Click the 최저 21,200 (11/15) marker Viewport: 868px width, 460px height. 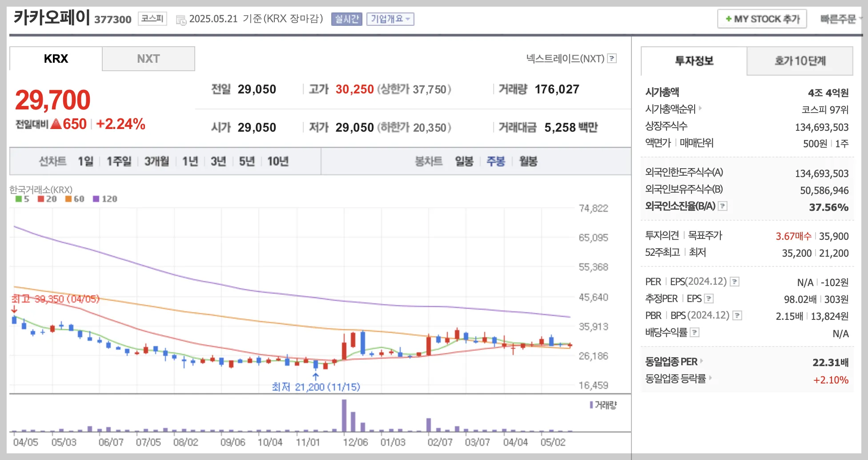[x=316, y=387]
